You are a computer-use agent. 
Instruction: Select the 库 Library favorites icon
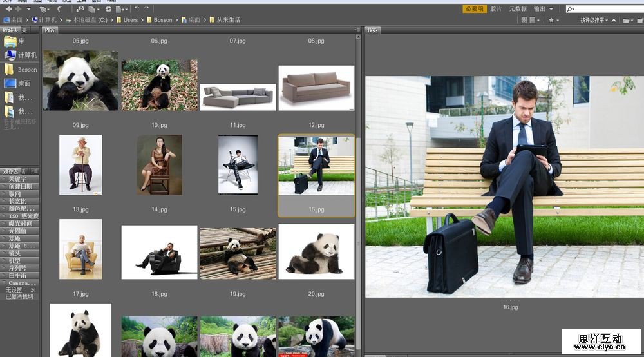coord(10,41)
